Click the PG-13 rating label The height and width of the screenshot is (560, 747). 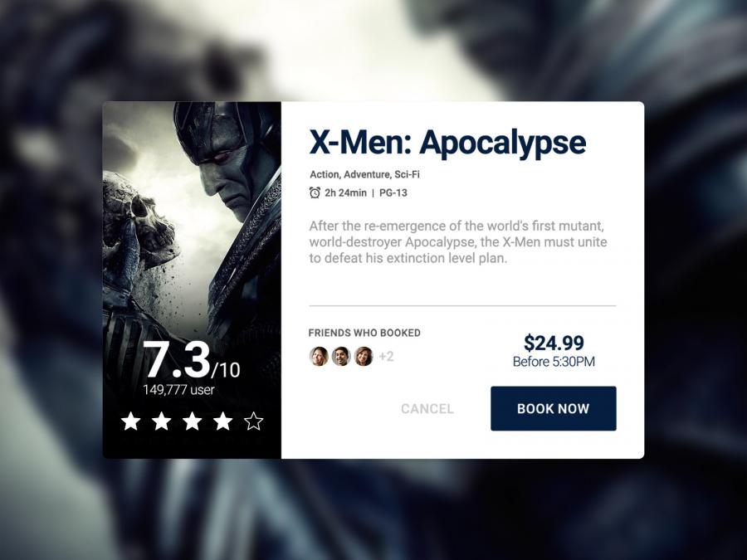[x=393, y=192]
